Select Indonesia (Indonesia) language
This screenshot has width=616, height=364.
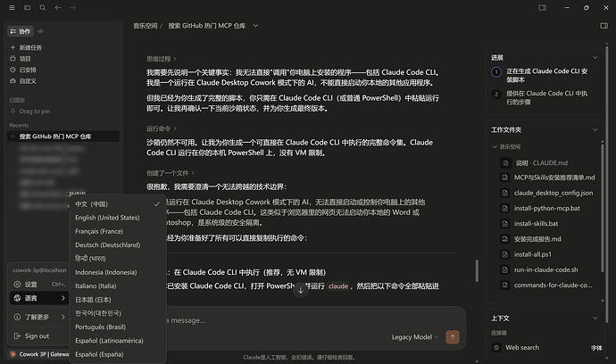tap(117, 272)
